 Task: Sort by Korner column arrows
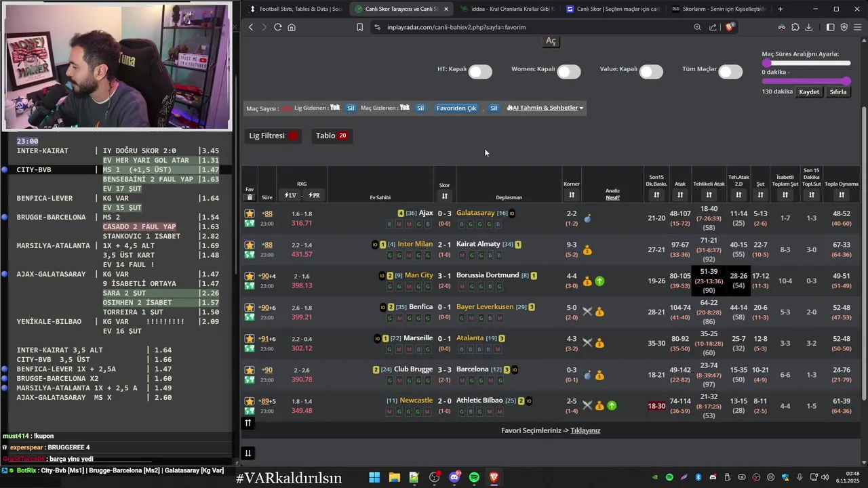[572, 195]
